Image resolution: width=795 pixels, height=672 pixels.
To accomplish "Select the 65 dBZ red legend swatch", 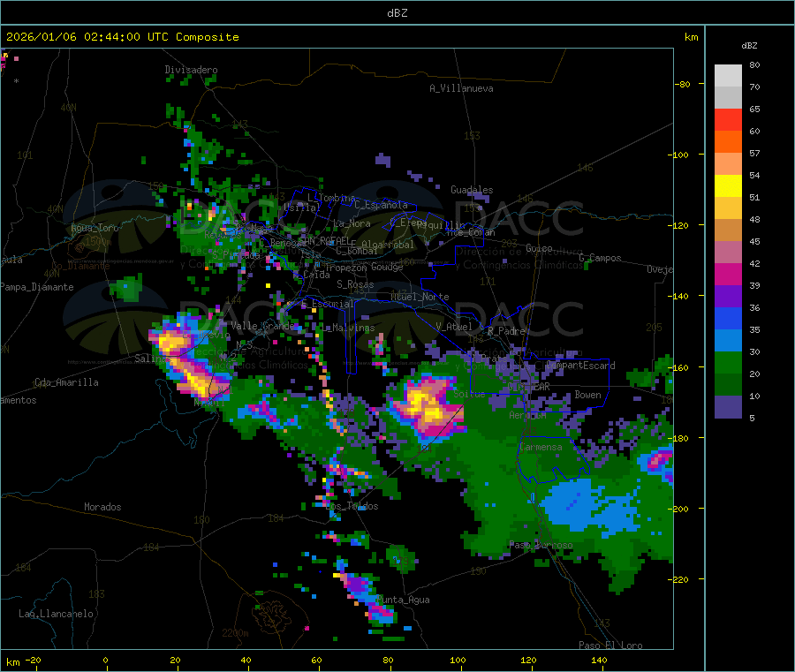I will (x=728, y=119).
